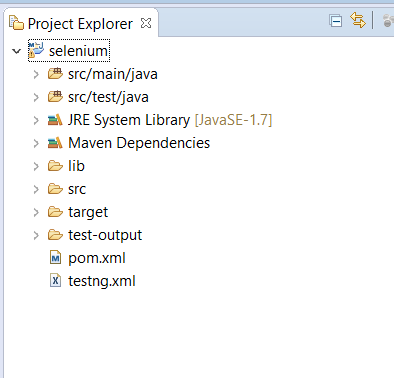Select the test-output folder name
394x378 pixels.
pos(105,235)
